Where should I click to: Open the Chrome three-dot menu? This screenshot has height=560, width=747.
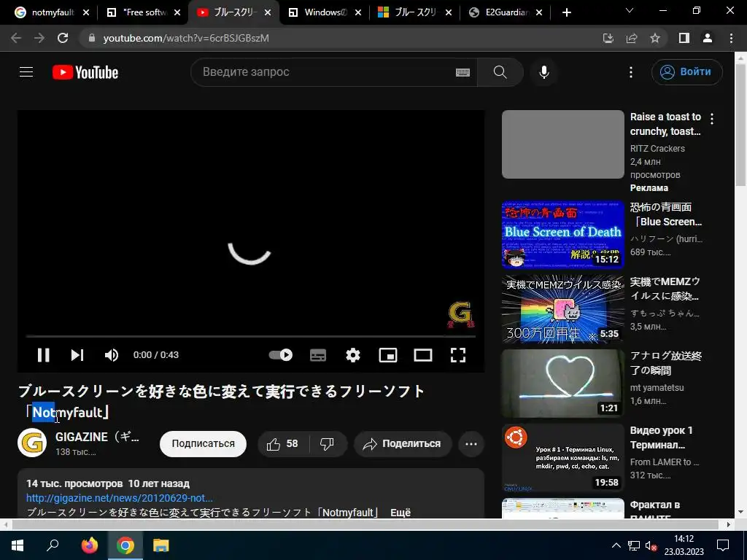point(731,38)
